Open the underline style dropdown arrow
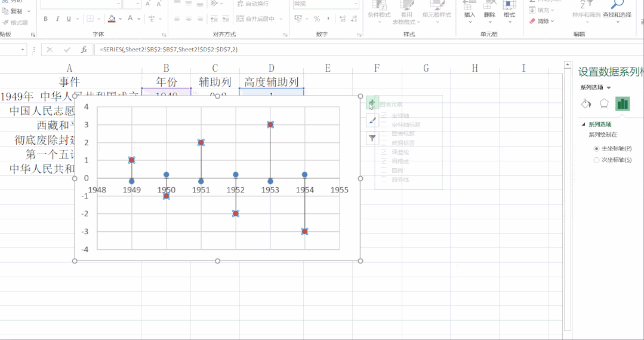The width and height of the screenshot is (644, 340). click(x=77, y=19)
